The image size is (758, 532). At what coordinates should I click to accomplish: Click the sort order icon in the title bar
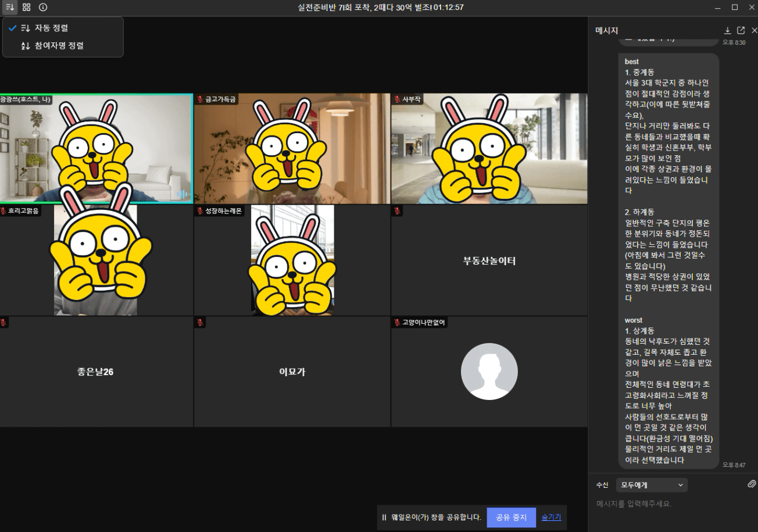click(10, 8)
